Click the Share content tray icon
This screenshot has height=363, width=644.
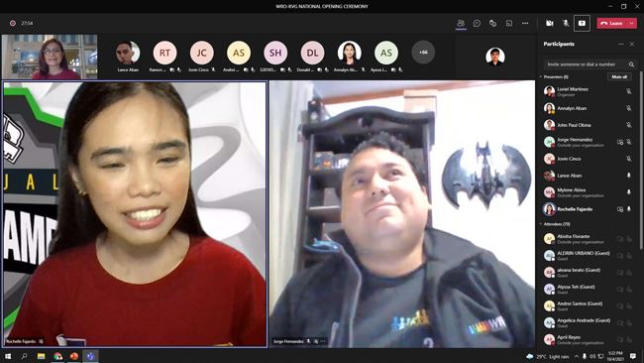pyautogui.click(x=582, y=24)
